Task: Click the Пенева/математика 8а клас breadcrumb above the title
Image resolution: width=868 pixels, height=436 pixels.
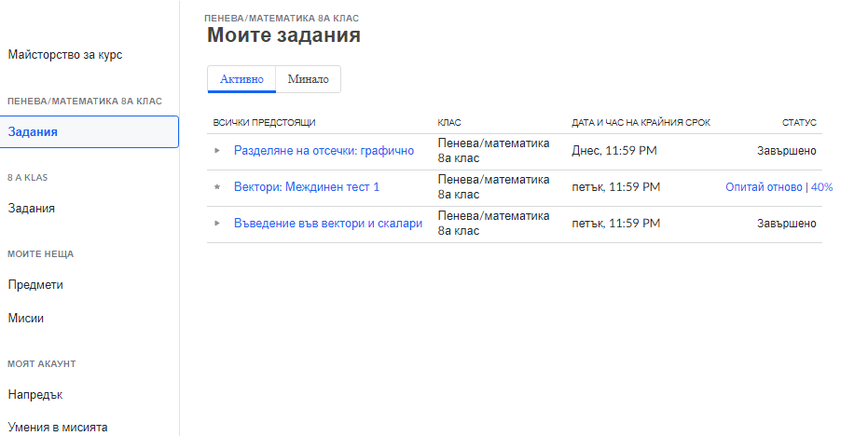Action: click(x=281, y=18)
